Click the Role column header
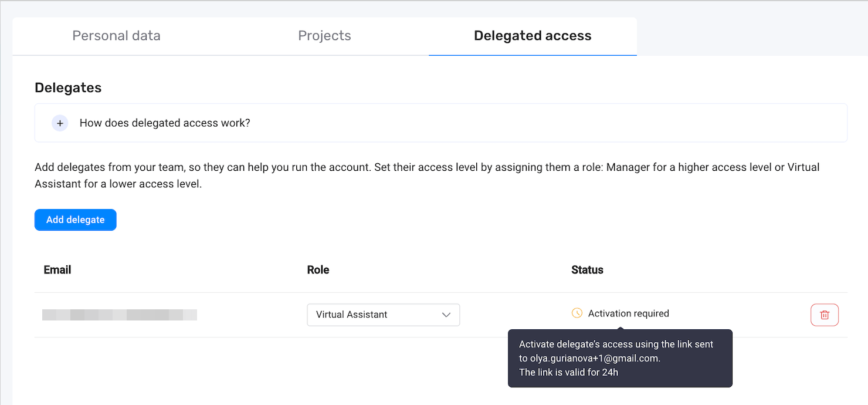 tap(317, 269)
